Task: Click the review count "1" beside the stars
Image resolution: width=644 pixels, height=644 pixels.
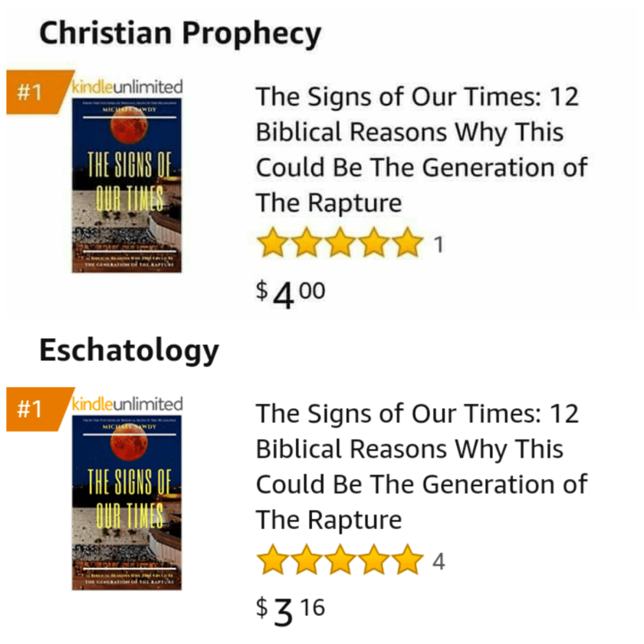Action: coord(439,245)
